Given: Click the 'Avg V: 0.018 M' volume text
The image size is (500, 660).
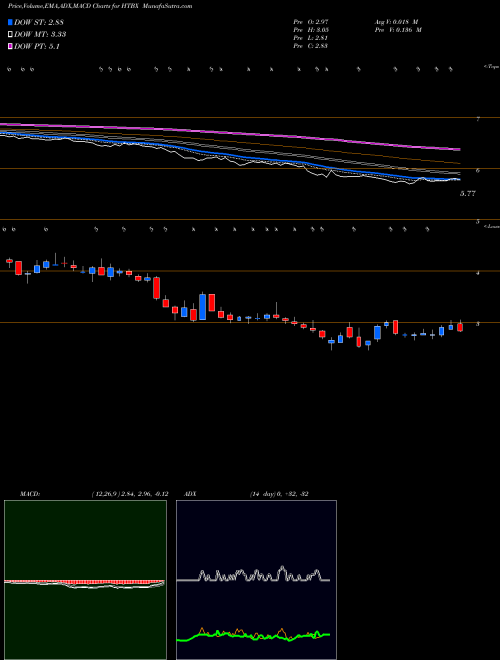Looking at the screenshot, I should [396, 22].
